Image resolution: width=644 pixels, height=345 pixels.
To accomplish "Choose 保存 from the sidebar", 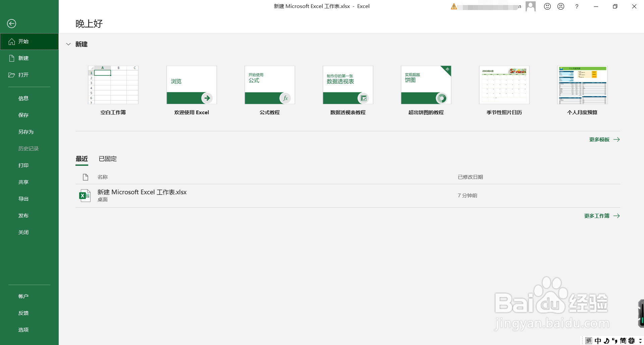I will [x=29, y=115].
